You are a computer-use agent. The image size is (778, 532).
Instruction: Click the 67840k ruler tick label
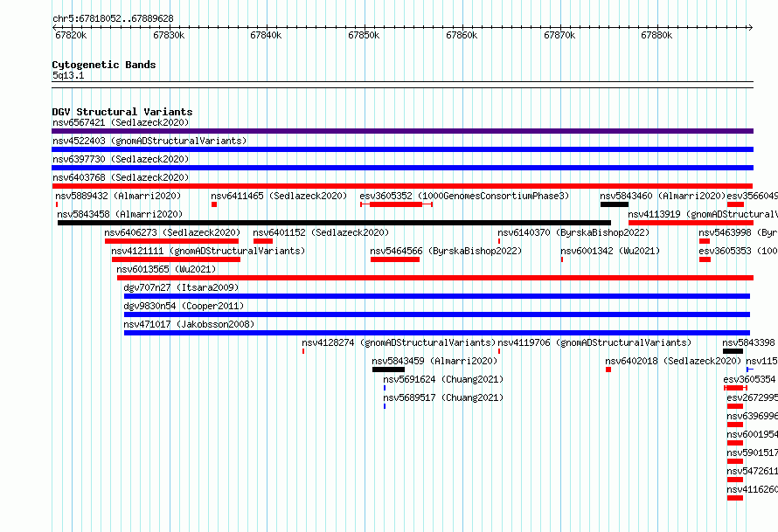[x=266, y=35]
